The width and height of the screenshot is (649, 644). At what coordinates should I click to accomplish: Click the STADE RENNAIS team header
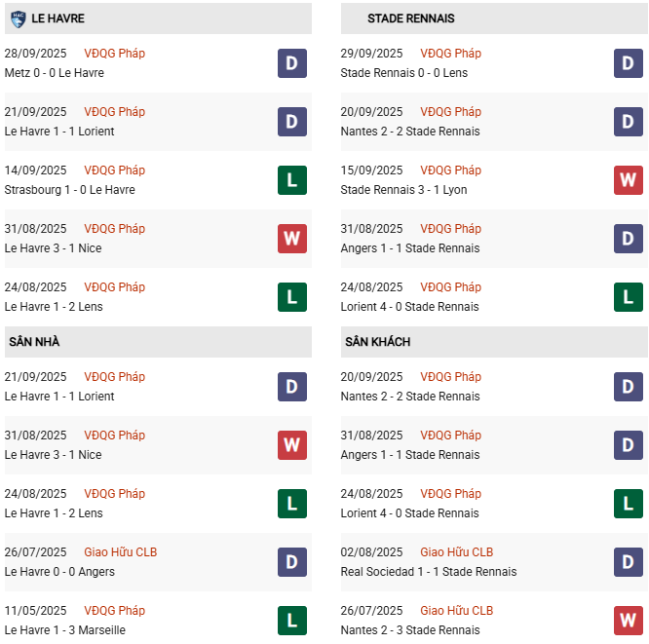click(x=410, y=19)
